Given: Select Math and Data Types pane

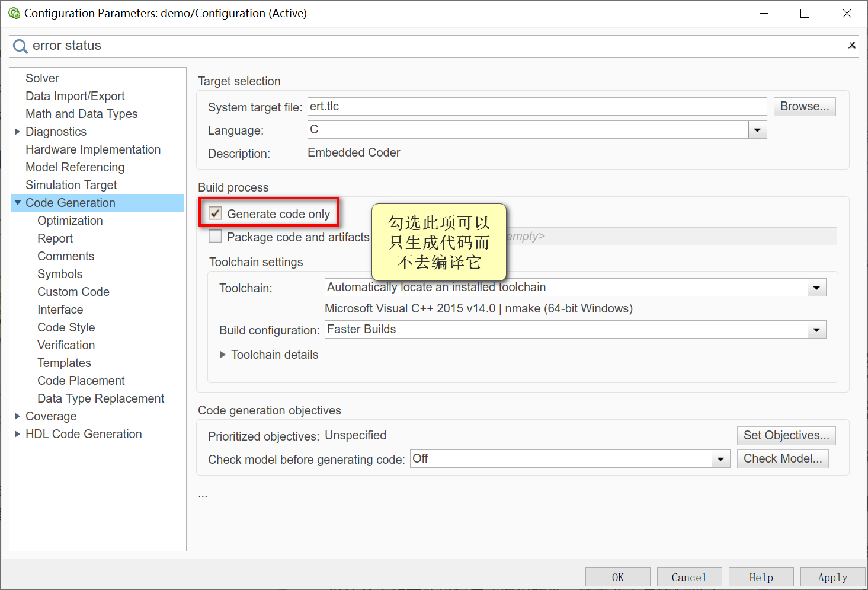Looking at the screenshot, I should (82, 114).
